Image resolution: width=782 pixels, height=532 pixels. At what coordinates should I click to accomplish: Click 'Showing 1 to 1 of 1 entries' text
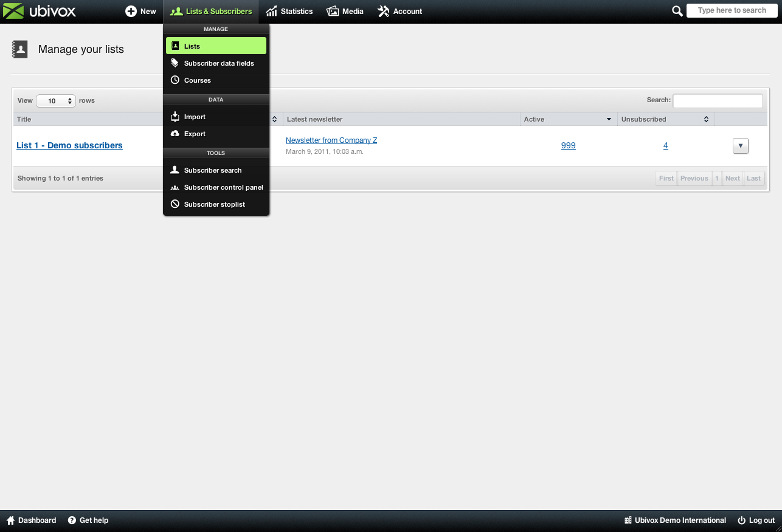(60, 178)
